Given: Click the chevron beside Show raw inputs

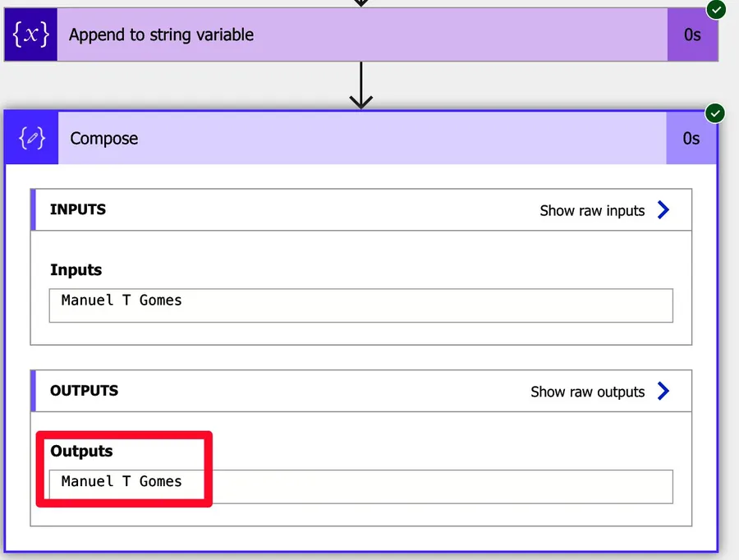Looking at the screenshot, I should pyautogui.click(x=663, y=210).
